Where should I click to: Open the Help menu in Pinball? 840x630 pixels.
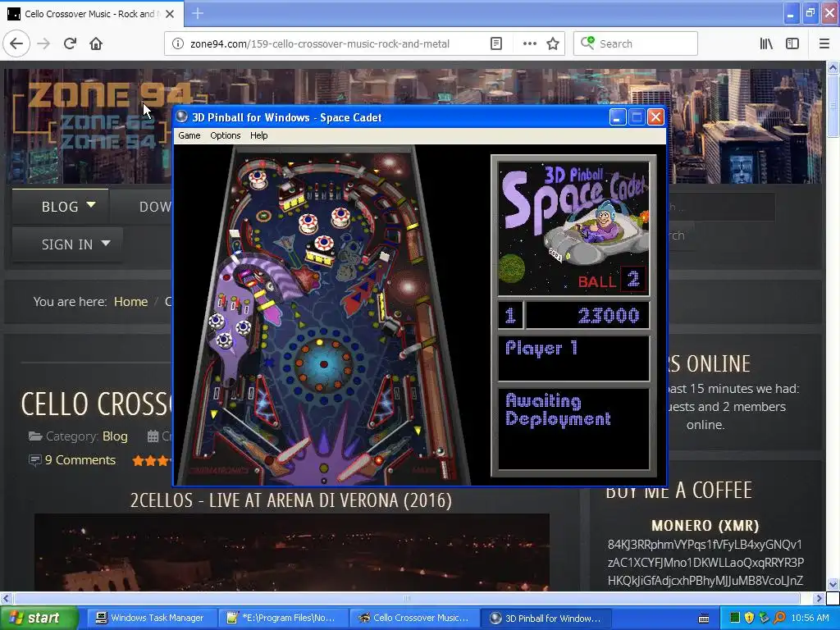tap(258, 135)
